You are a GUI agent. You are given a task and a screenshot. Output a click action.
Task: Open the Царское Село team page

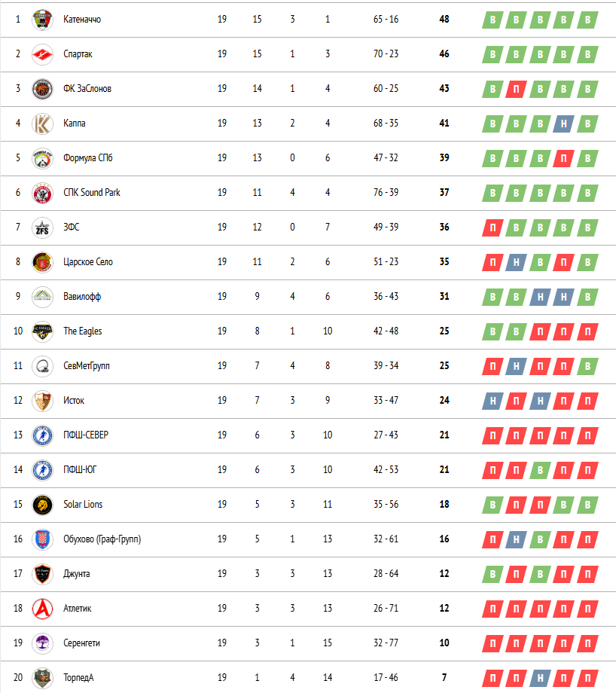tap(88, 261)
